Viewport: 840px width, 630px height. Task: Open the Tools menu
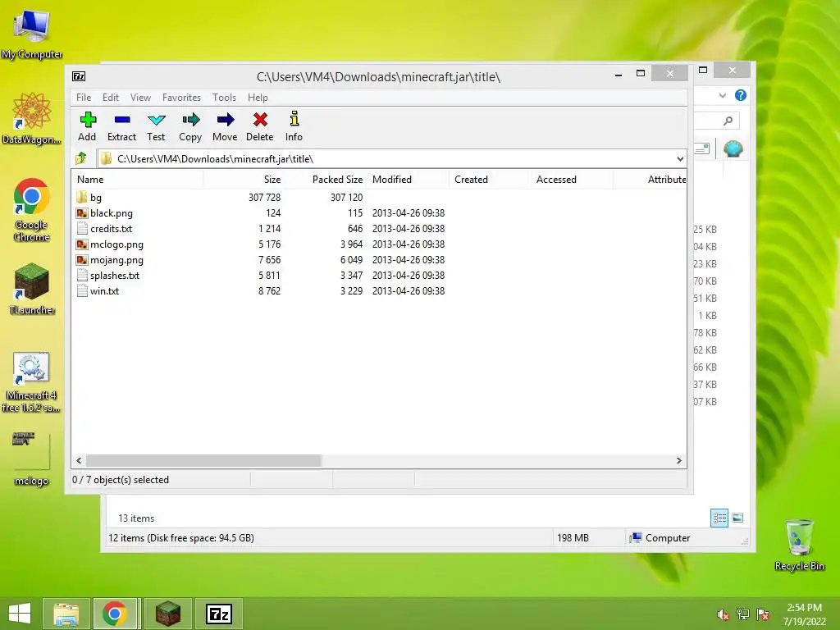coord(224,98)
